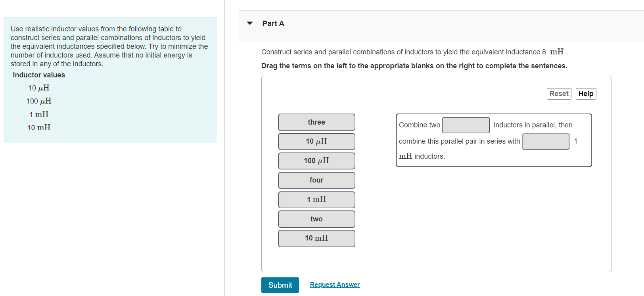
Task: Submit the answer
Action: tap(280, 285)
